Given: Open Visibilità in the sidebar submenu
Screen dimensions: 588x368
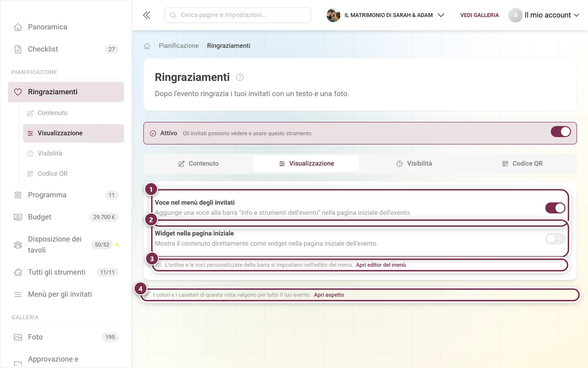Looking at the screenshot, I should tap(73, 153).
